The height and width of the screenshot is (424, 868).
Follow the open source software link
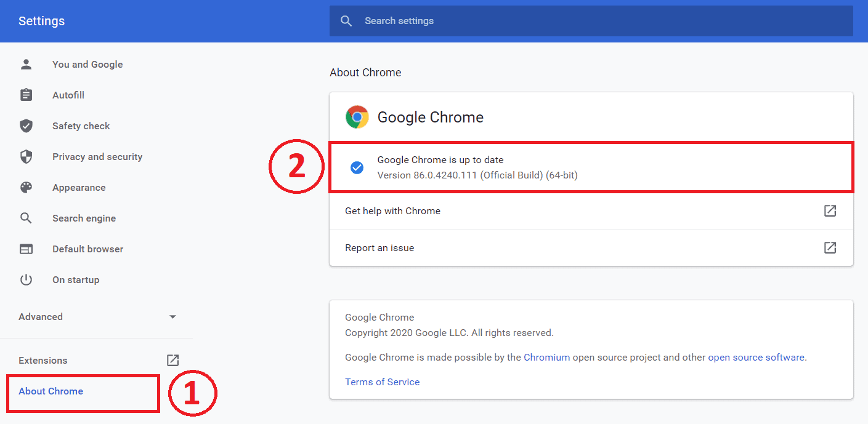pyautogui.click(x=756, y=357)
